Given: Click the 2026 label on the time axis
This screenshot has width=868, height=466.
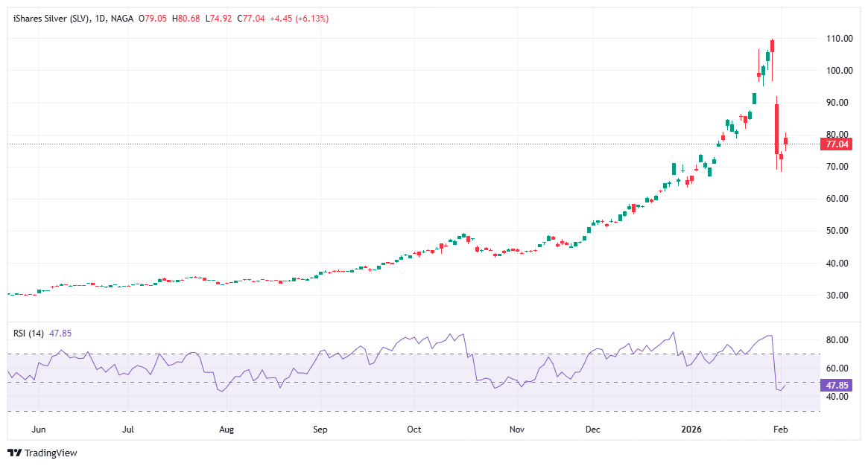Looking at the screenshot, I should point(691,430).
